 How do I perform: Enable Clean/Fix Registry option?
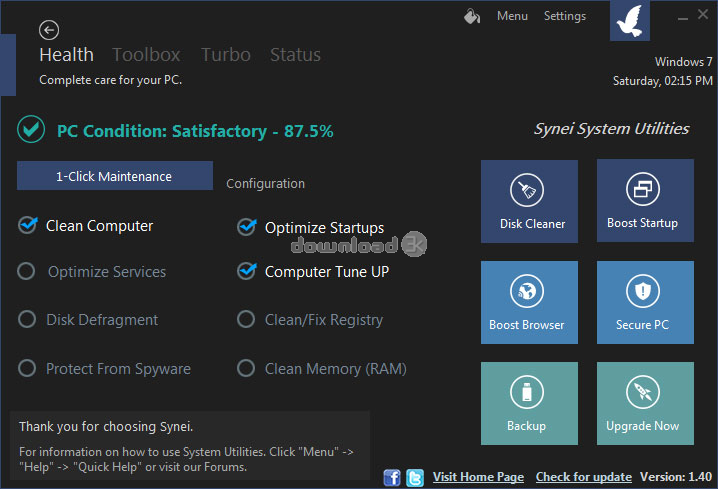click(x=246, y=319)
